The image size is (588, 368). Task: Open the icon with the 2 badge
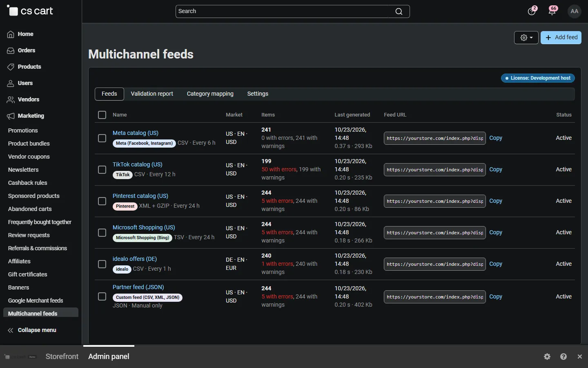532,11
